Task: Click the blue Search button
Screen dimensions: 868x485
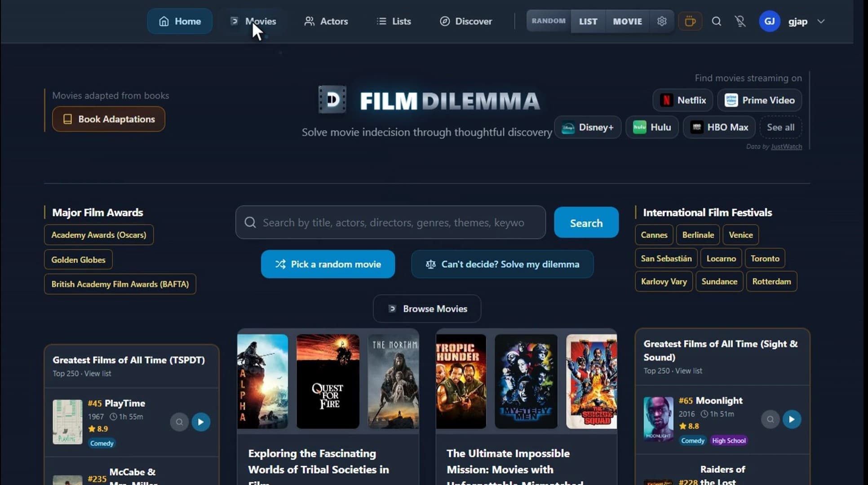Action: click(586, 222)
